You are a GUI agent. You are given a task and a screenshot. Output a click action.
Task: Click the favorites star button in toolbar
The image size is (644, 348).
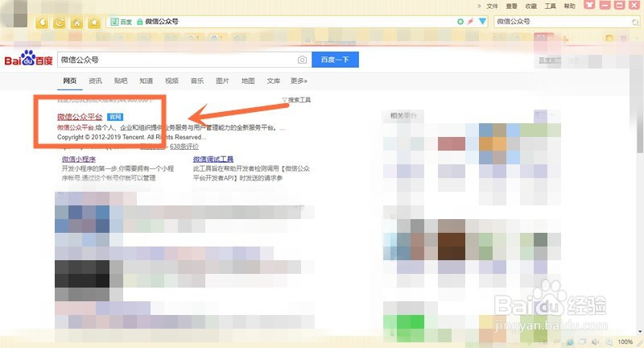(x=94, y=23)
